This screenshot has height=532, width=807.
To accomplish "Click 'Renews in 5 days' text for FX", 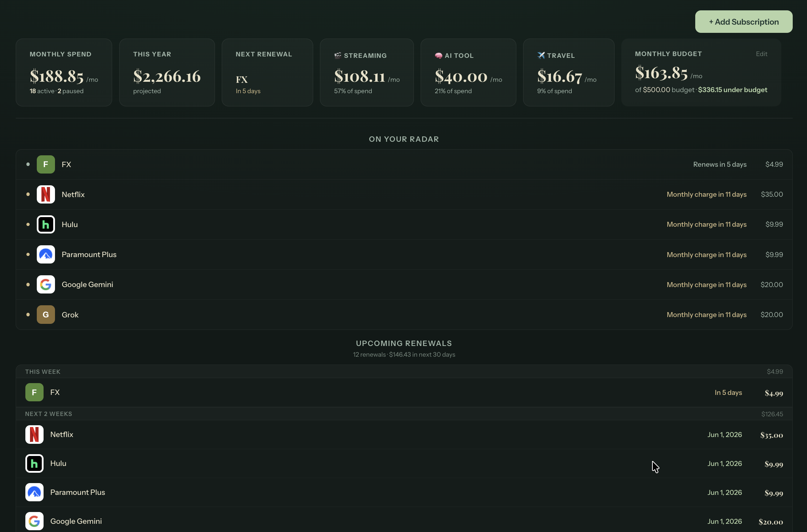I will pyautogui.click(x=720, y=165).
